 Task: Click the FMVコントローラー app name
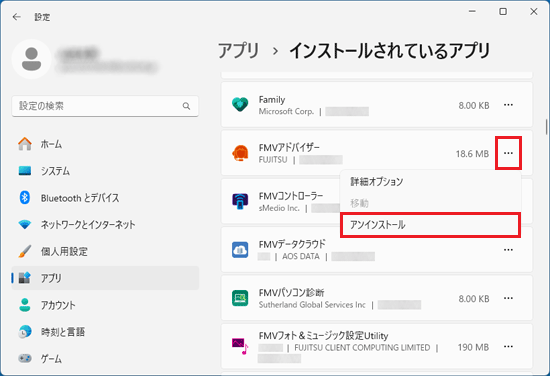291,196
